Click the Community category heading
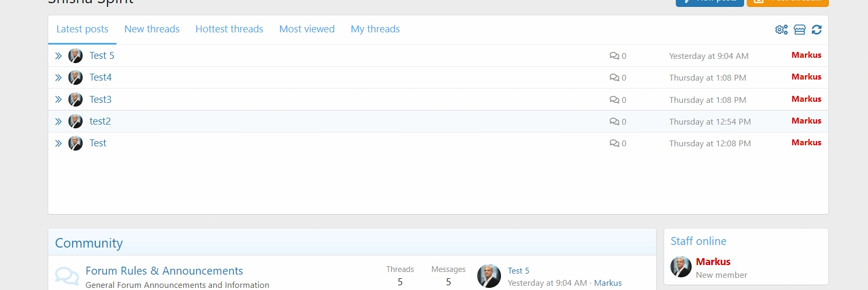The height and width of the screenshot is (290, 868). 89,243
